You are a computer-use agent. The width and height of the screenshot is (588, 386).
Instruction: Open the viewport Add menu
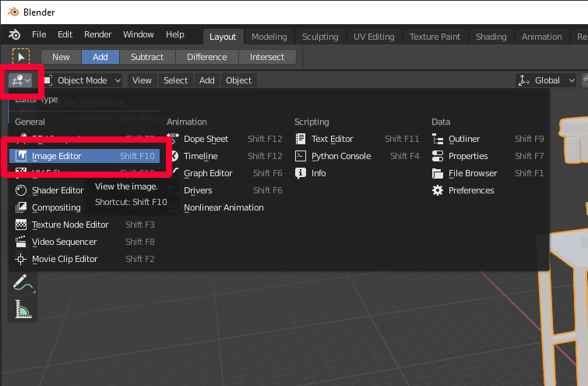click(x=206, y=80)
